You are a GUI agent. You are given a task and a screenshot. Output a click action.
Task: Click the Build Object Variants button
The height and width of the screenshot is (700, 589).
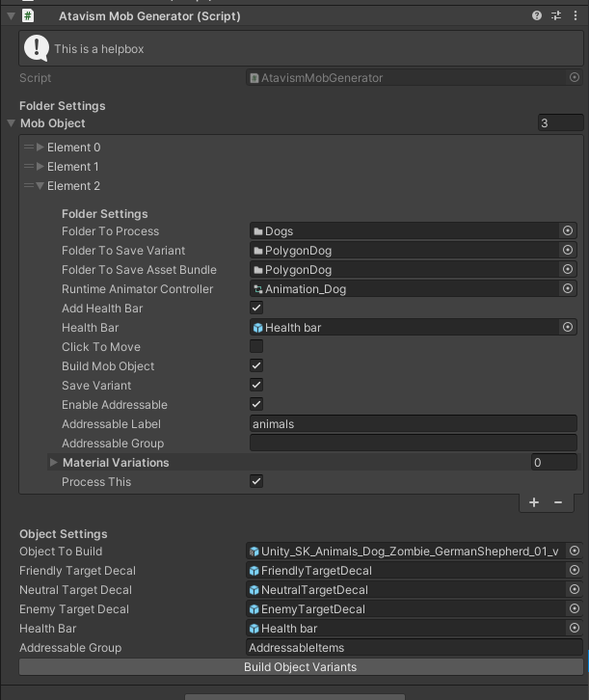click(301, 667)
